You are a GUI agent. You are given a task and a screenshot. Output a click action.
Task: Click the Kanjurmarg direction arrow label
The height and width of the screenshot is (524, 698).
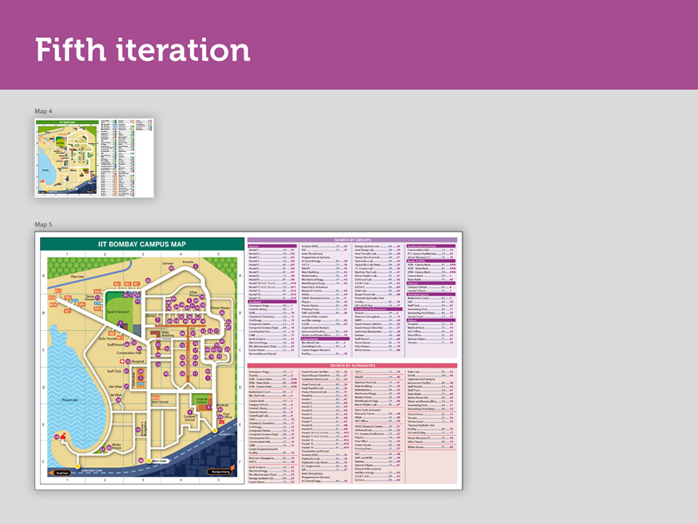coord(219,471)
